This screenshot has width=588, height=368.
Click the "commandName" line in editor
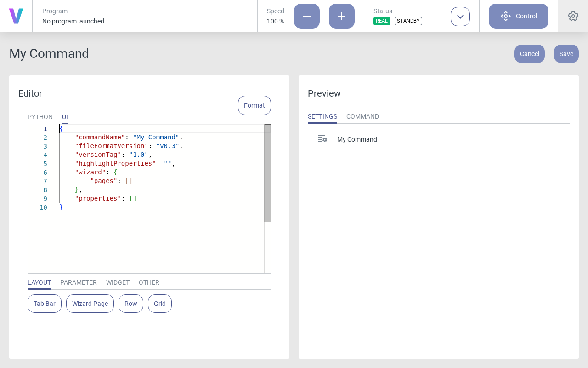(x=129, y=137)
